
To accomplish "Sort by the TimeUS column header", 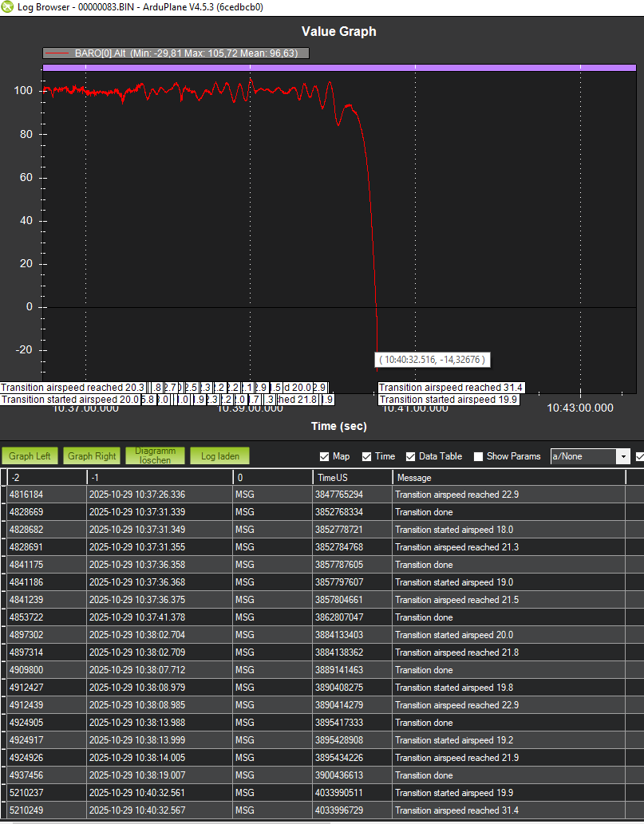I will click(x=351, y=477).
